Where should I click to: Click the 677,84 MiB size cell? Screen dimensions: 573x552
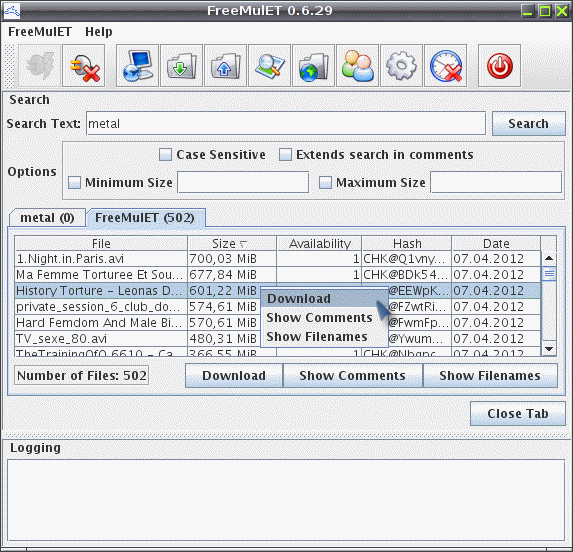(x=232, y=275)
